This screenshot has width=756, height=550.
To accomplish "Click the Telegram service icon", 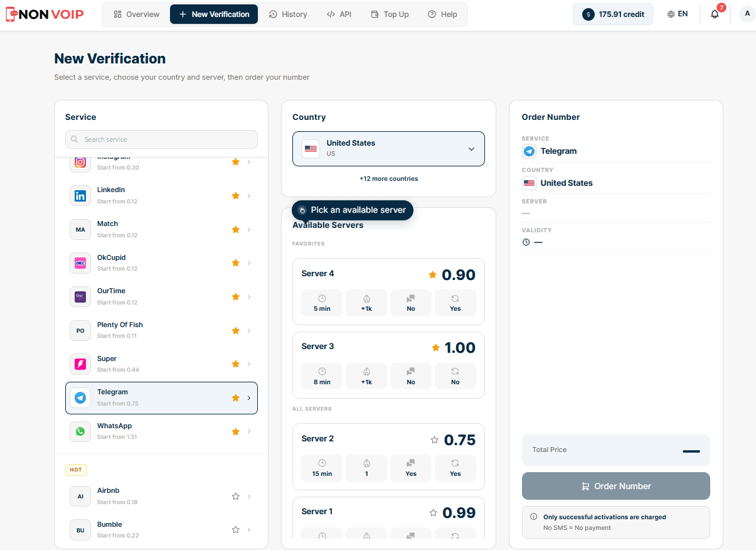I will [x=80, y=398].
